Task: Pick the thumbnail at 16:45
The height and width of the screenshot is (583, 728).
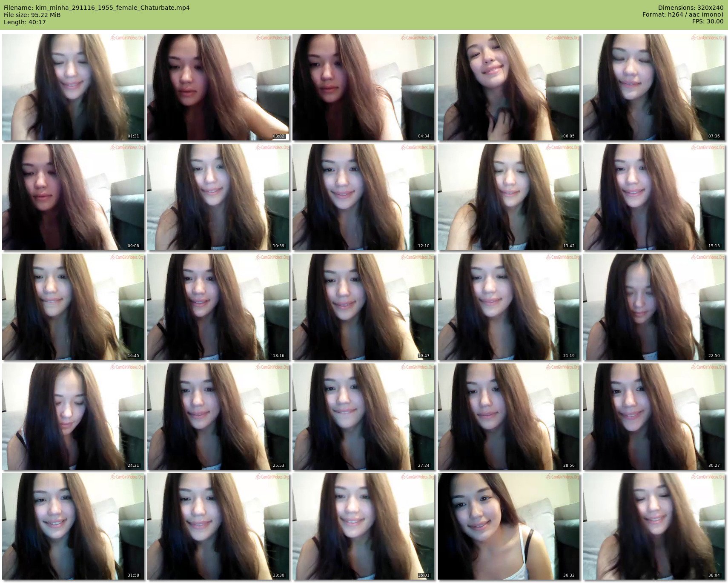Action: click(73, 307)
